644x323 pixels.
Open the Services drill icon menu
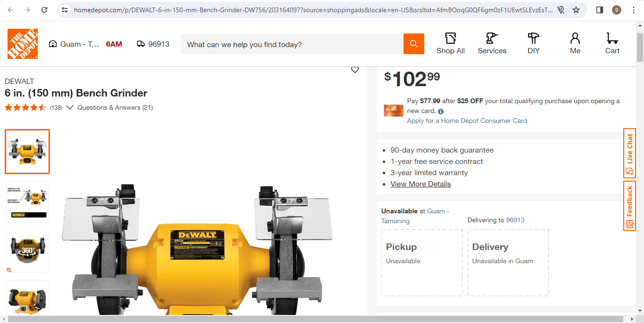coord(492,44)
